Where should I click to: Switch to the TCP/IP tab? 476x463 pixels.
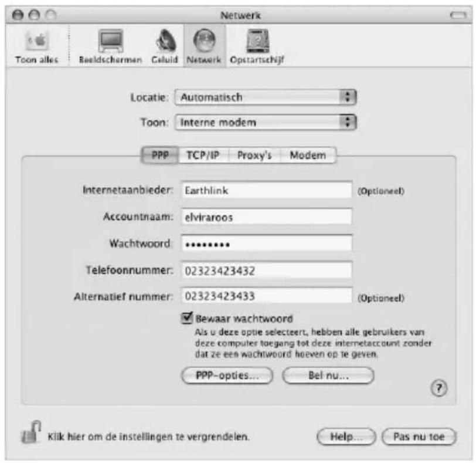point(203,156)
